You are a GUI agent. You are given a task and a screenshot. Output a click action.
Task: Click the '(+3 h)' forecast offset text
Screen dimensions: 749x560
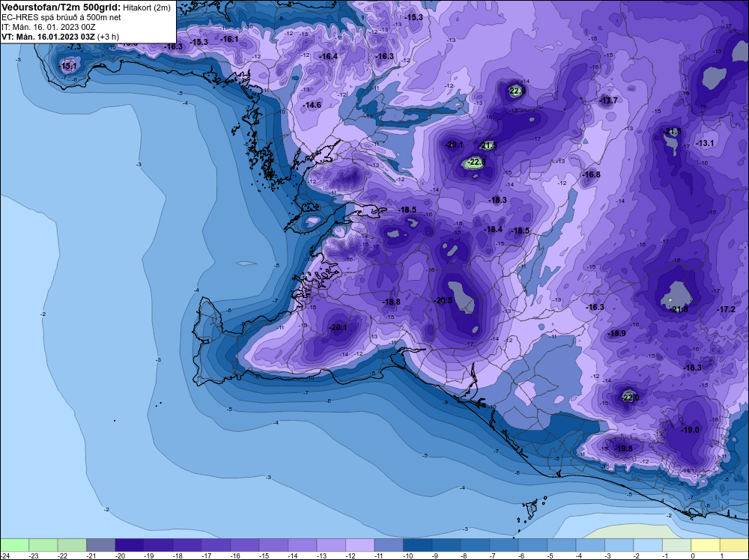(109, 37)
